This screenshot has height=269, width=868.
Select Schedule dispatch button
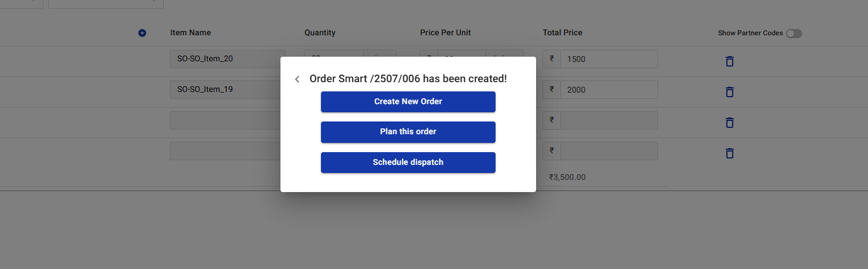coord(408,163)
